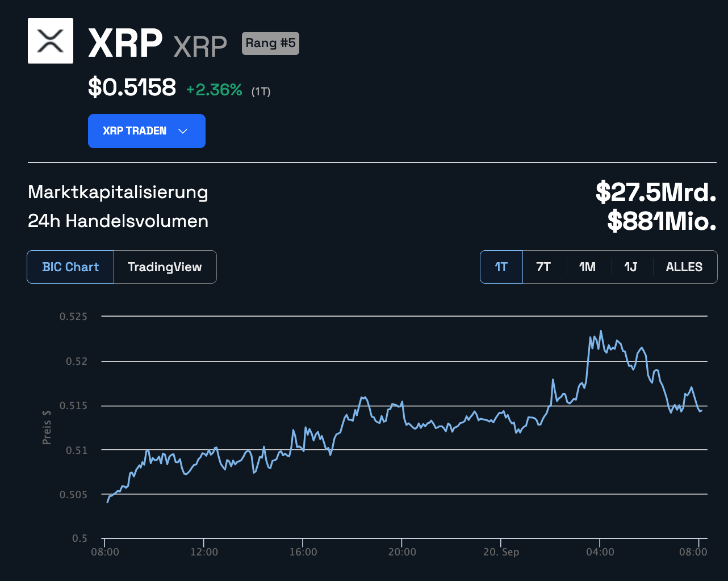Screen dimensions: 728x581
Task: Select the 1M time range
Action: tap(588, 267)
